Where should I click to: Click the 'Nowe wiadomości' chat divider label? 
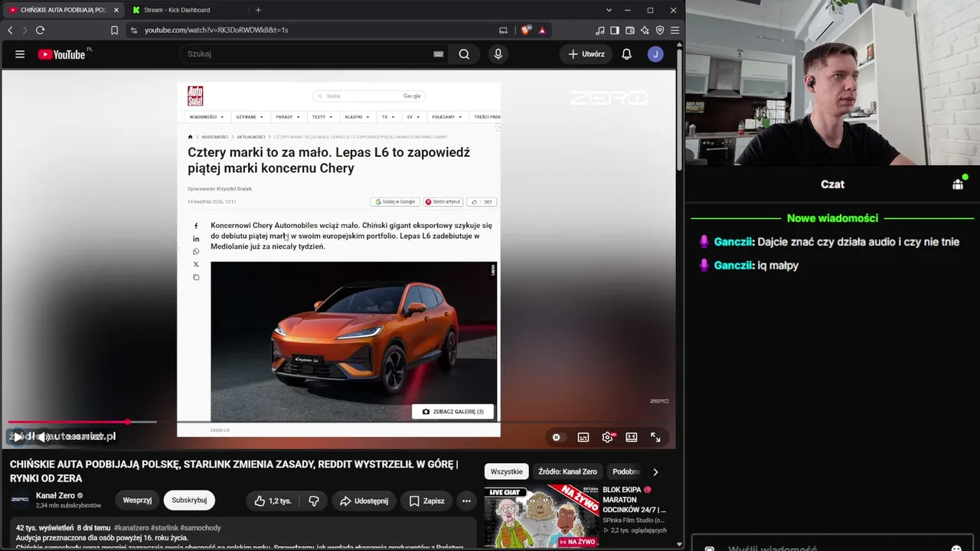click(832, 218)
